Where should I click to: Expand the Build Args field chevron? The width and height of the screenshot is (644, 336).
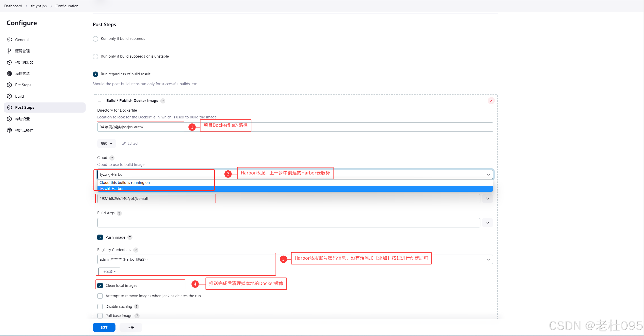click(x=487, y=223)
